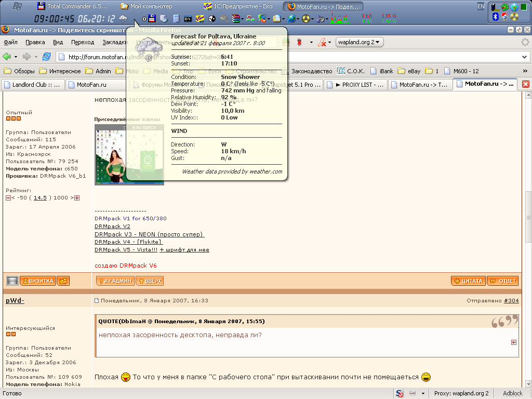Open the 'Закладки' menu
Viewport: 532px width, 399px height.
[115, 42]
